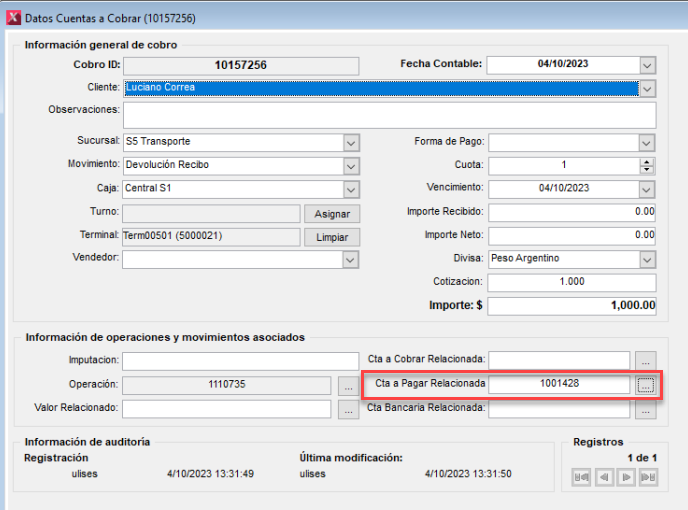Open lookup for Cta a Pagar Relacionada

pyautogui.click(x=647, y=384)
